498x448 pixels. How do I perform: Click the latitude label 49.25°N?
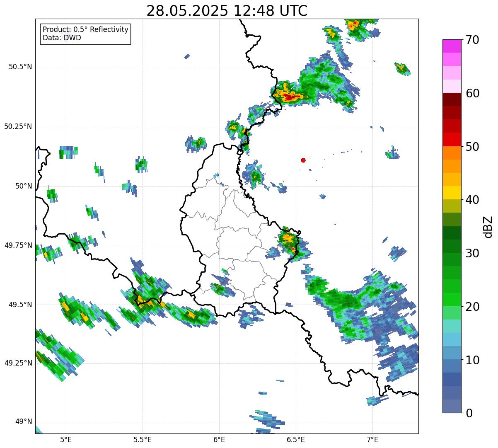[18, 363]
